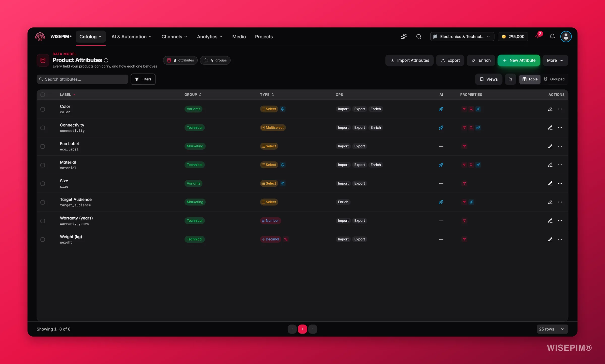
Task: Click the 295,000 credits badge
Action: pyautogui.click(x=513, y=37)
